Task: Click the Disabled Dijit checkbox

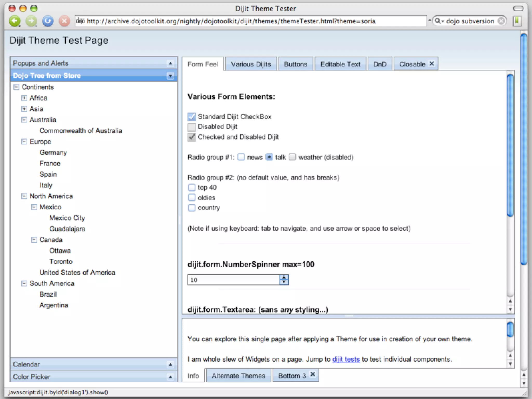Action: (192, 127)
